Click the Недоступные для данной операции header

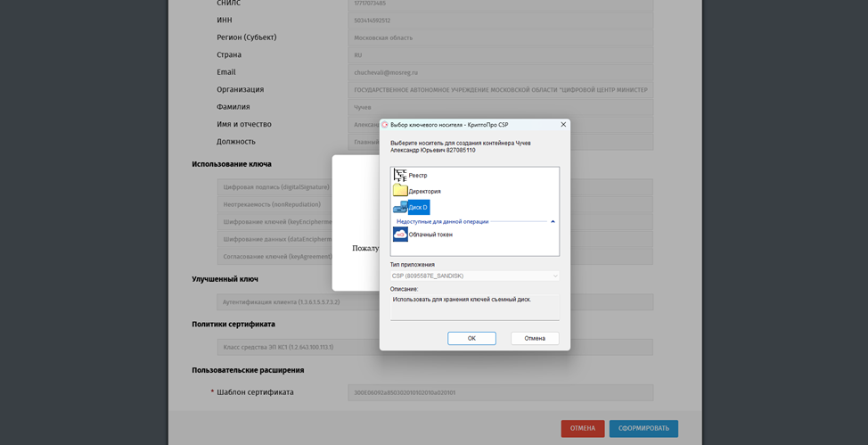point(443,221)
